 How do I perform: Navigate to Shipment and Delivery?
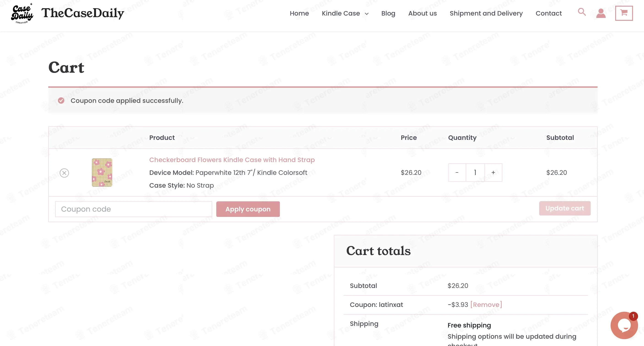(x=486, y=13)
